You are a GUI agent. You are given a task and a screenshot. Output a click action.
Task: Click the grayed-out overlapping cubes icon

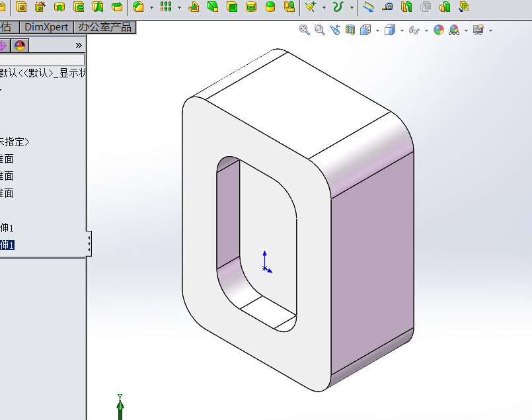426,7
